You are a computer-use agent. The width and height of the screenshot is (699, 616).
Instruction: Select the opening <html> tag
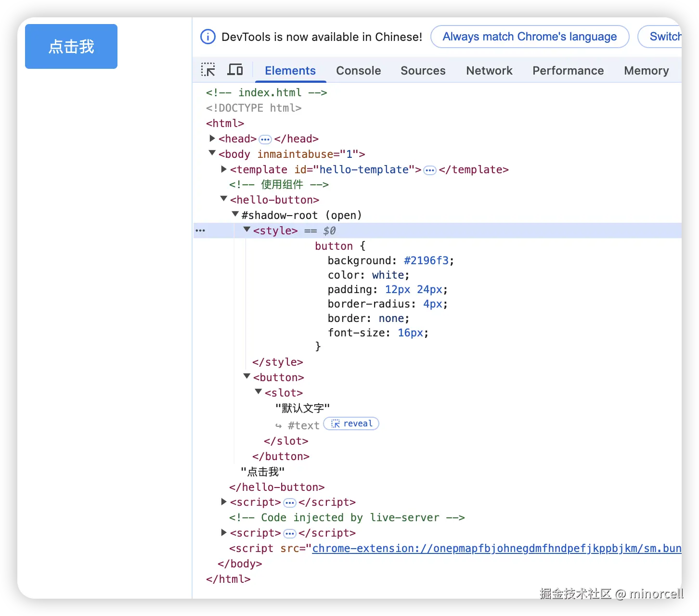coord(225,123)
